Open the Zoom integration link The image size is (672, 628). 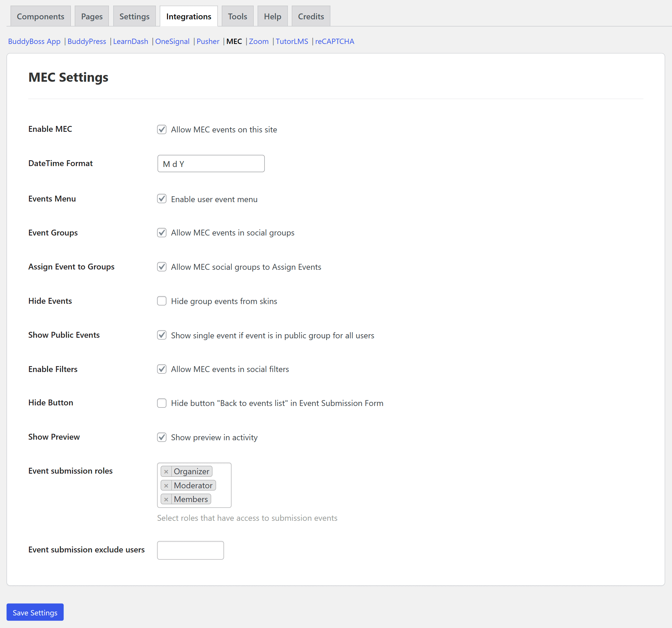point(259,41)
